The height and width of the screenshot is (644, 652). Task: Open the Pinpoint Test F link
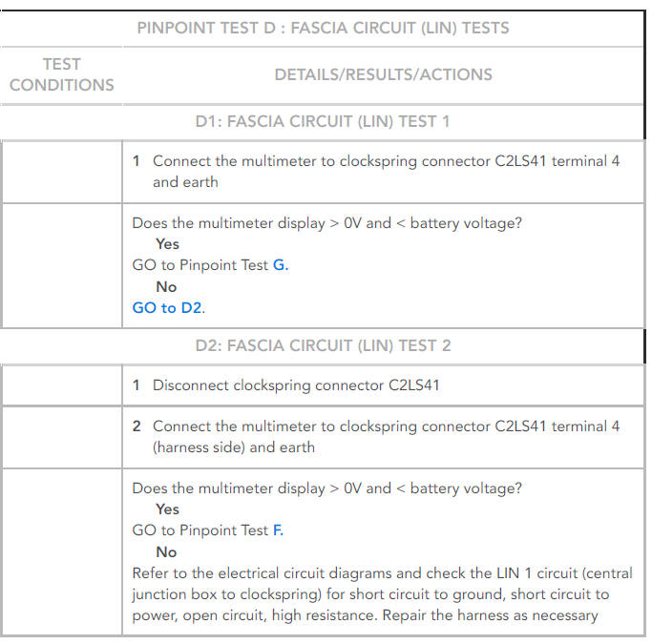click(x=278, y=530)
